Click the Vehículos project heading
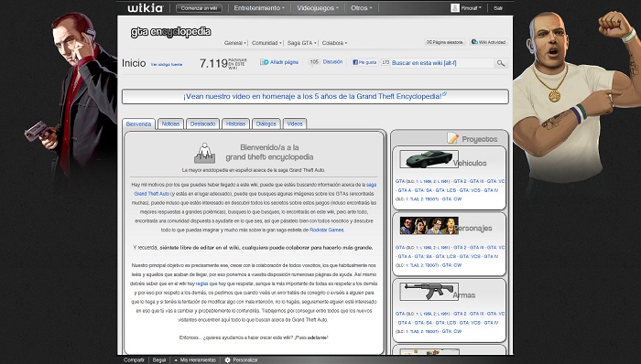Screen dimensions: 641x364 pos(470,163)
